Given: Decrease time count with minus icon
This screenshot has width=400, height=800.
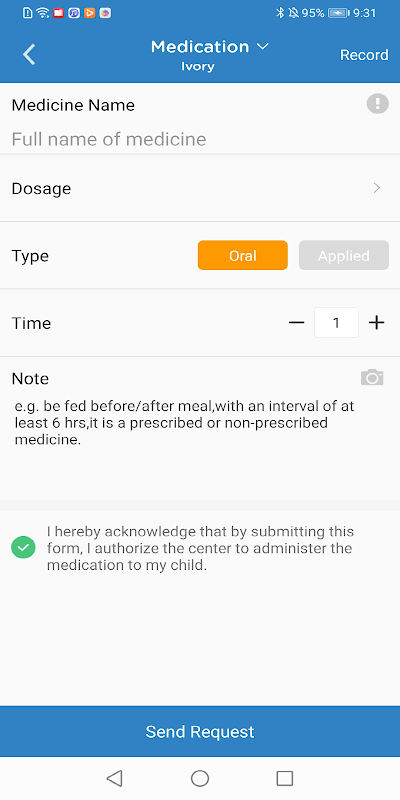Looking at the screenshot, I should [296, 322].
